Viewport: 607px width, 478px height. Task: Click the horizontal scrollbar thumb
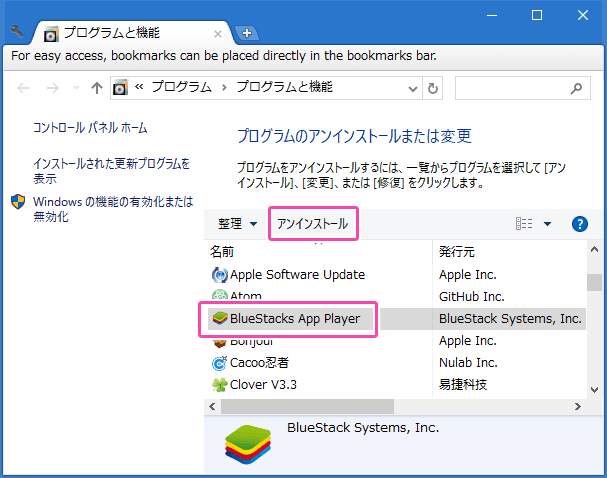(x=307, y=406)
